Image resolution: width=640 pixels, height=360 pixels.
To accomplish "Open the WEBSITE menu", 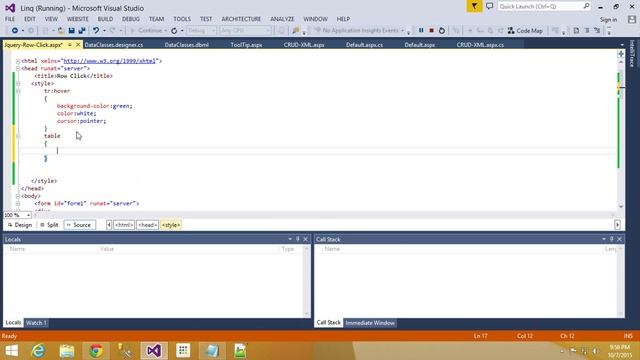I will click(x=78, y=19).
